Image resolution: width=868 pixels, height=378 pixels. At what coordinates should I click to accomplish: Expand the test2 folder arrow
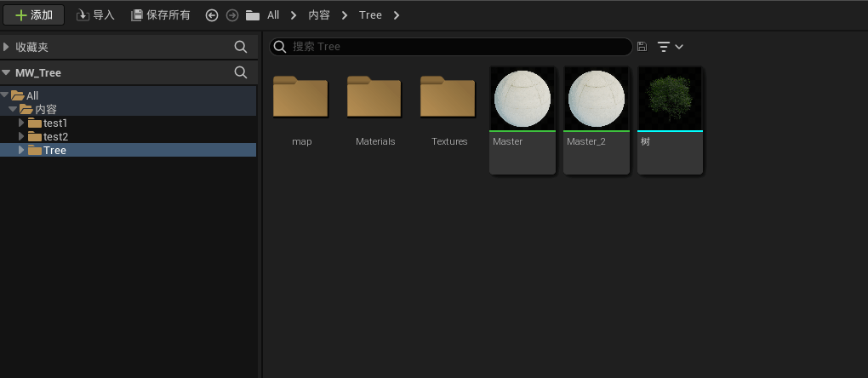22,137
